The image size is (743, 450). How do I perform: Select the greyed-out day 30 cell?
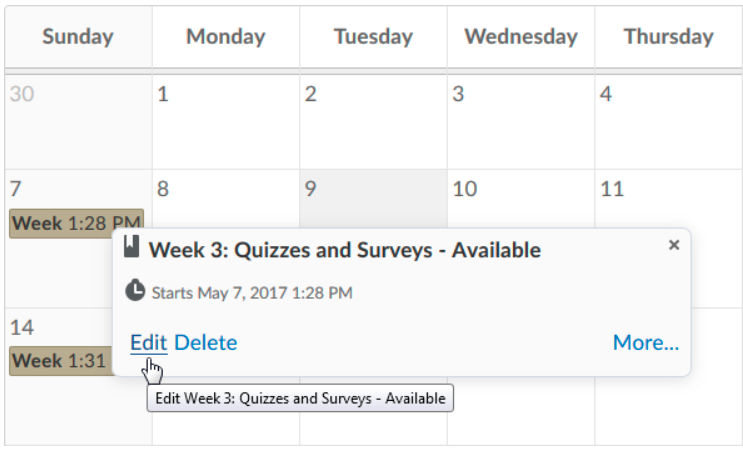(x=78, y=120)
